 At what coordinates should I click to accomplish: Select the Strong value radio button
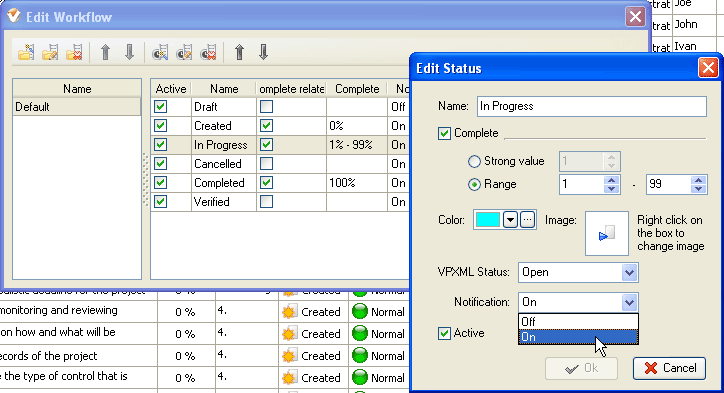coord(474,161)
